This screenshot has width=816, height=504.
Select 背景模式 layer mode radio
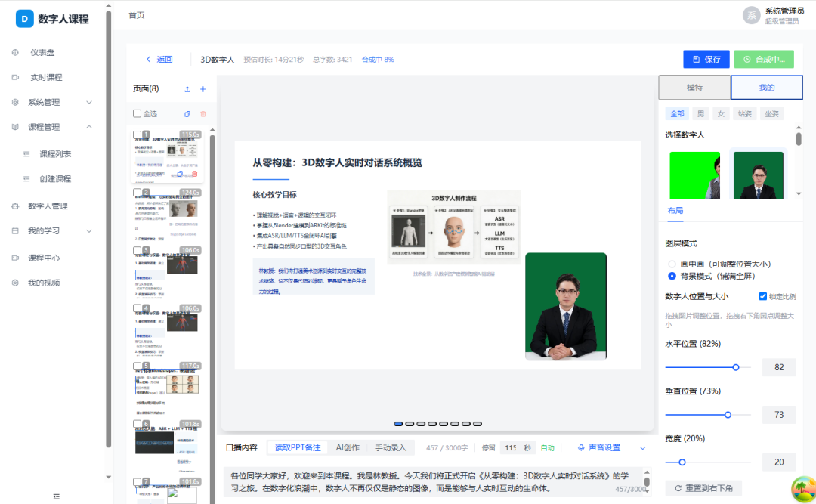(x=672, y=276)
